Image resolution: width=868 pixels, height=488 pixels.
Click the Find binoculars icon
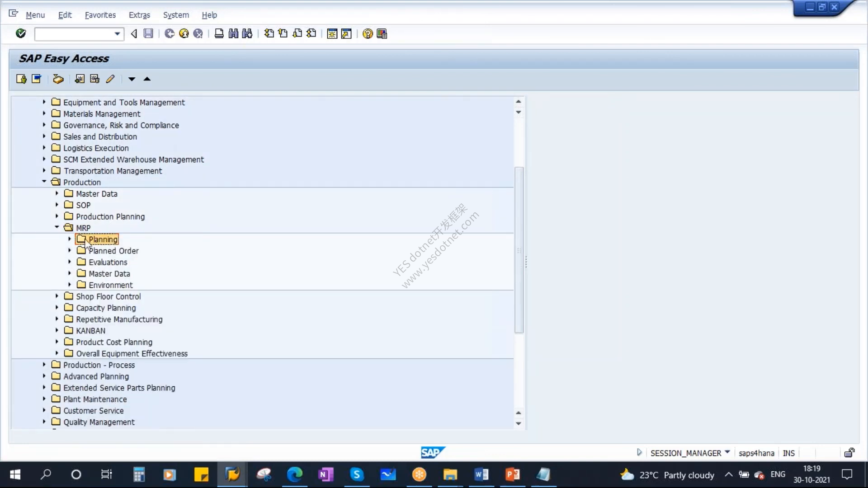point(233,33)
